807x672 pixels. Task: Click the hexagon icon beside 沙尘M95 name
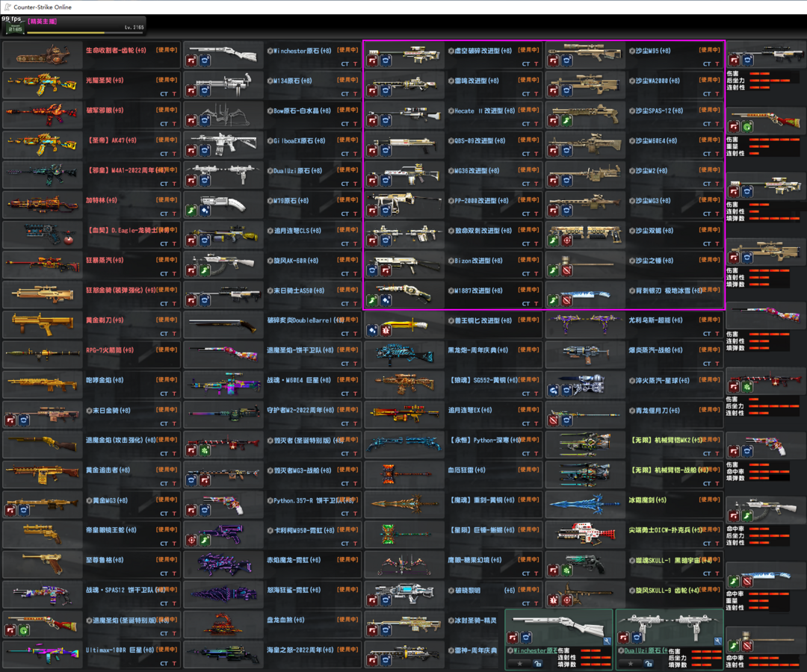pyautogui.click(x=632, y=51)
